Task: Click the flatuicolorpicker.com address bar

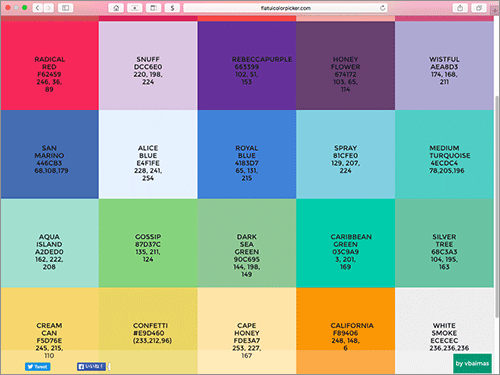Action: (x=285, y=8)
